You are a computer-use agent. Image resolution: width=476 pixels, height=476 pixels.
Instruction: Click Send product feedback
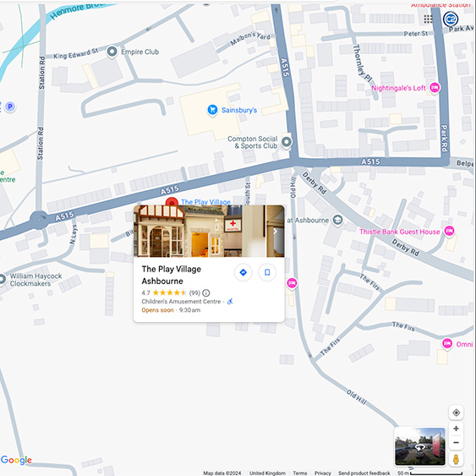[x=364, y=473]
